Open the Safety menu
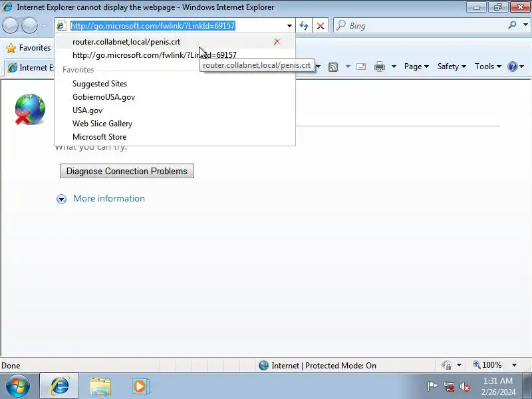The width and height of the screenshot is (532, 399). pos(452,66)
